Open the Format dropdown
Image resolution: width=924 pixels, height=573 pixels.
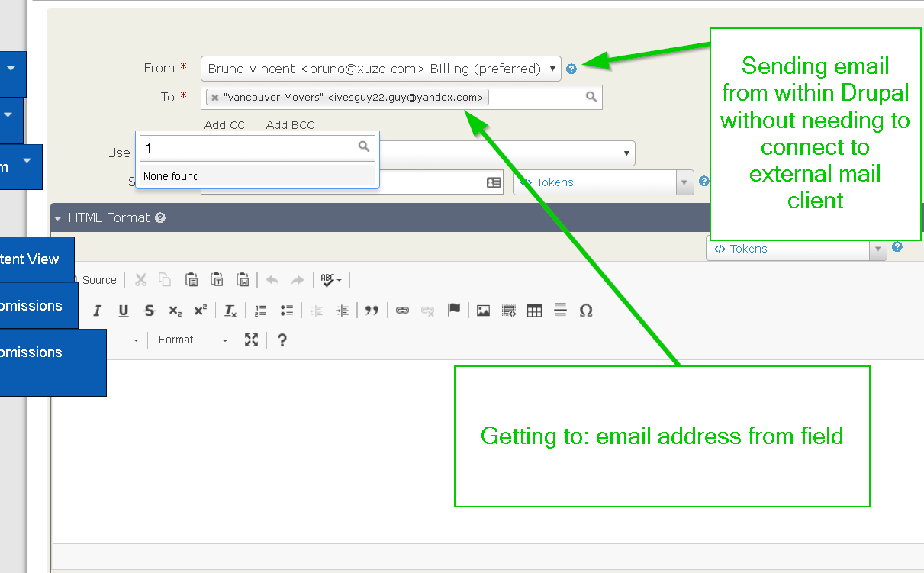(193, 340)
